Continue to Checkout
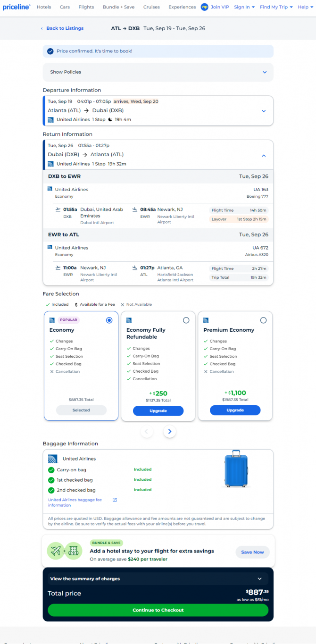 [x=158, y=610]
